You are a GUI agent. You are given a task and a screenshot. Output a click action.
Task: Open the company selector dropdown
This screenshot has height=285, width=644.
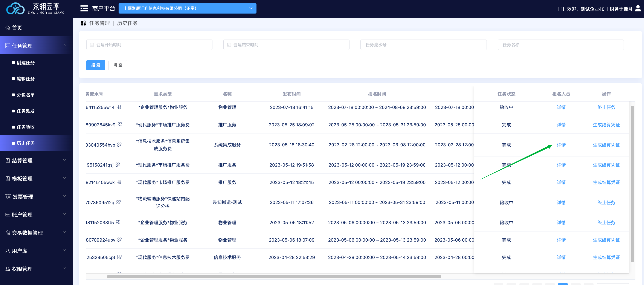click(187, 9)
